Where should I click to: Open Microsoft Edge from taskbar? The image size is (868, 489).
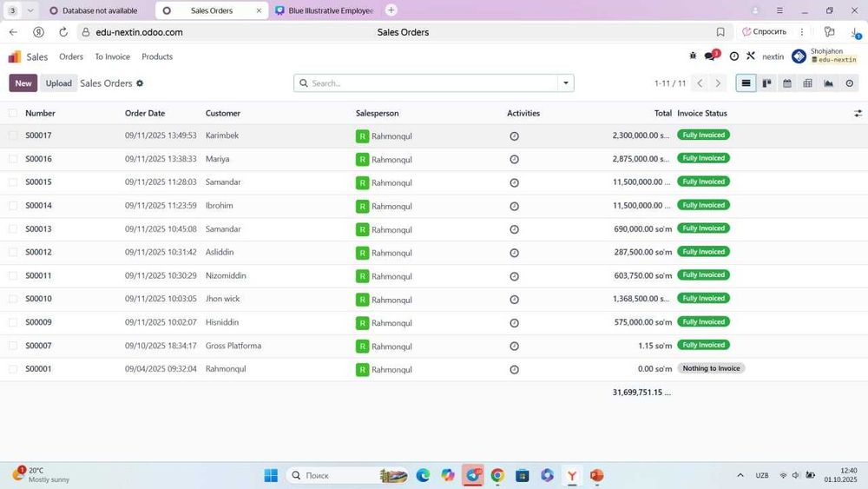[x=423, y=475]
